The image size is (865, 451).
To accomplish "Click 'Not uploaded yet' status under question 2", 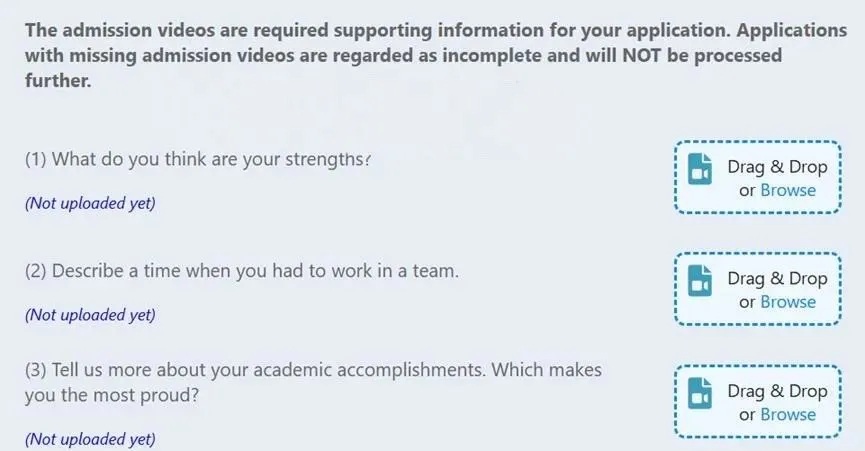I will tap(90, 315).
